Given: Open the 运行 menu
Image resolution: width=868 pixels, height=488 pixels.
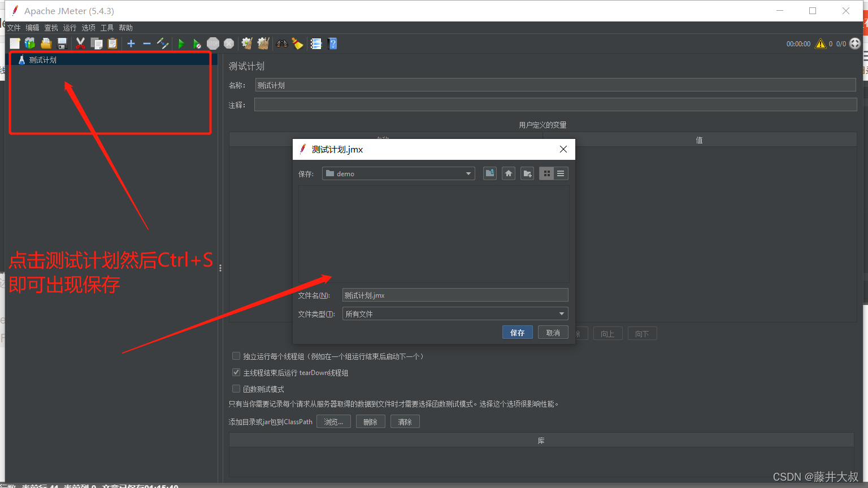Looking at the screenshot, I should [x=70, y=28].
